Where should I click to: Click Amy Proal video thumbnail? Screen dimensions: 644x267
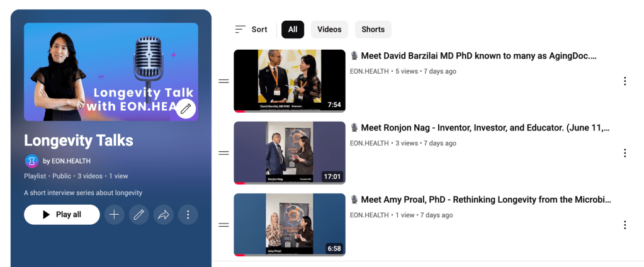point(290,224)
